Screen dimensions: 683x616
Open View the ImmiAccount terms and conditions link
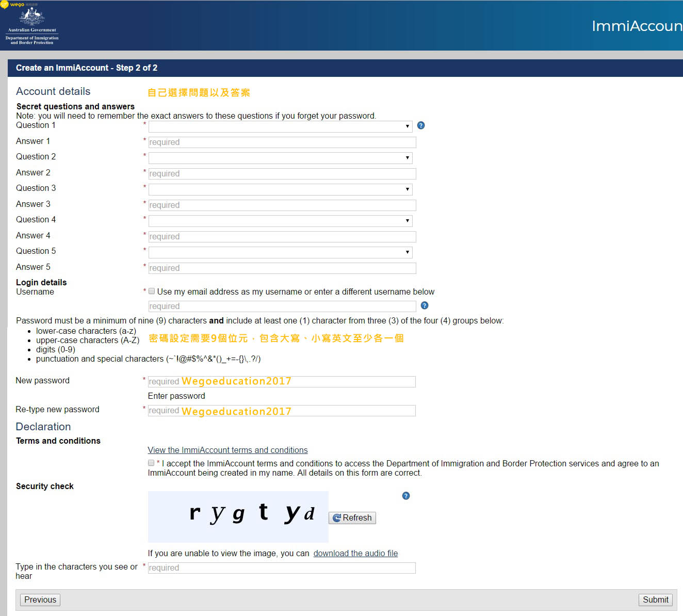227,450
